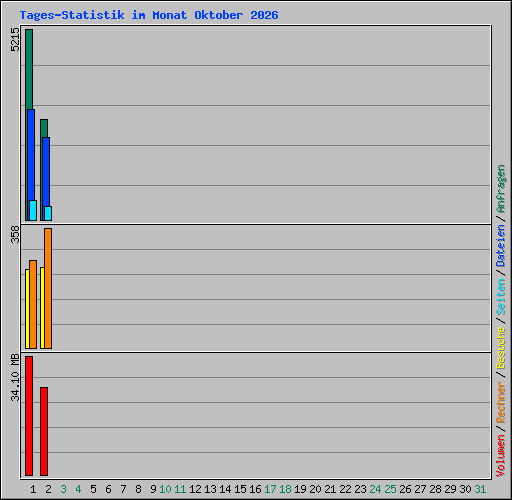This screenshot has height=500, width=512.
Task: Click green weekend day label '25'
Action: click(390, 489)
